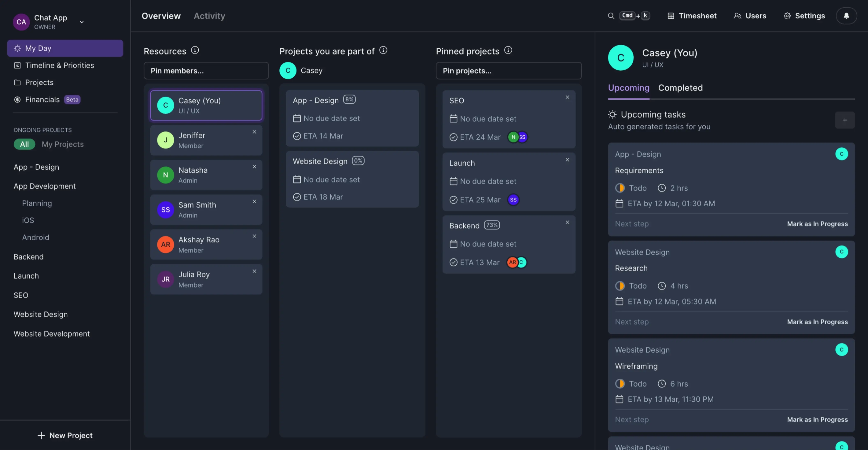Screen dimensions: 868x450
Task: Open the search with the magnifier icon
Action: tap(611, 15)
